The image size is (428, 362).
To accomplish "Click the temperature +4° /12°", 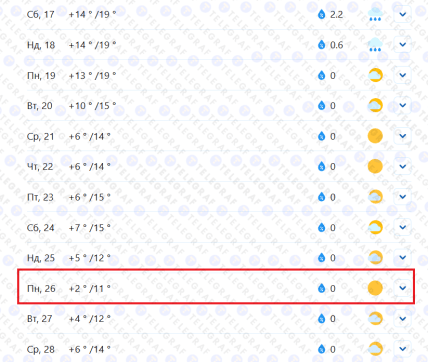I will click(x=89, y=319).
